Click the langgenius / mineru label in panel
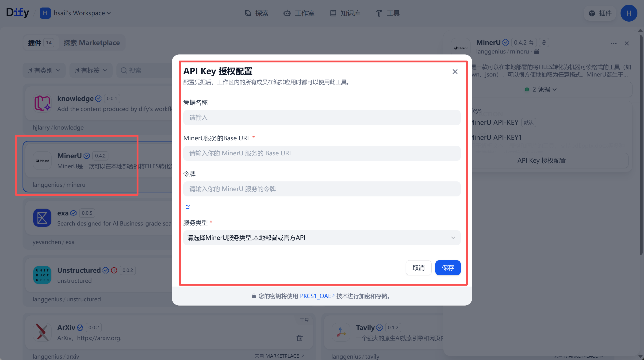 [502, 51]
